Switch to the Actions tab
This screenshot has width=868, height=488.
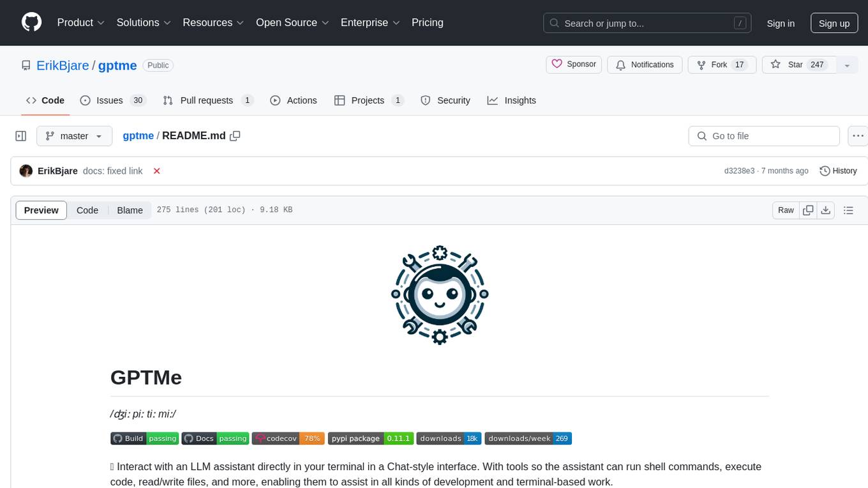pos(294,100)
